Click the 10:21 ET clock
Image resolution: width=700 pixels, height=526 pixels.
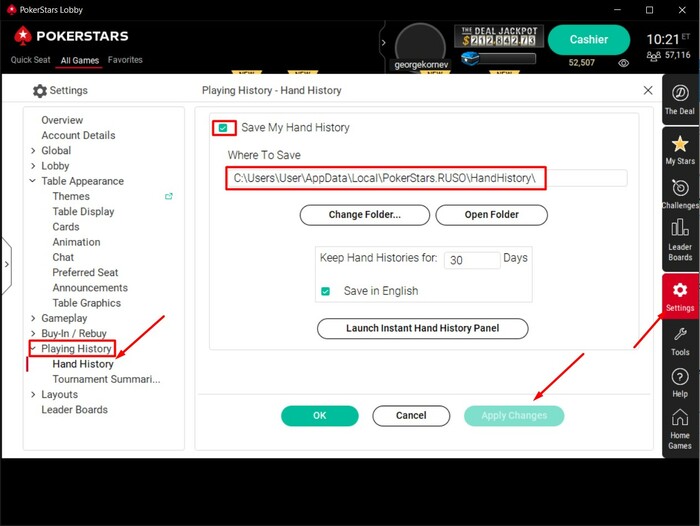pyautogui.click(x=668, y=39)
